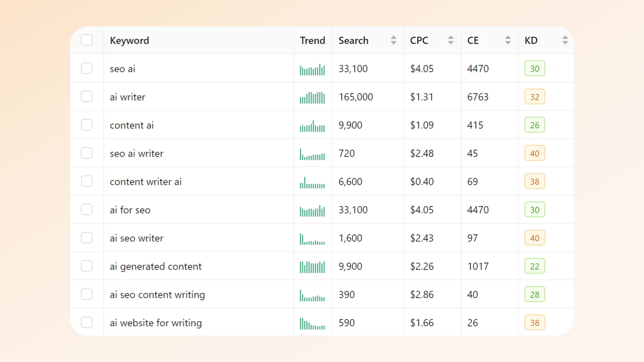This screenshot has width=644, height=362.
Task: Click KD badge 28 for ai seo content writing
Action: click(535, 295)
